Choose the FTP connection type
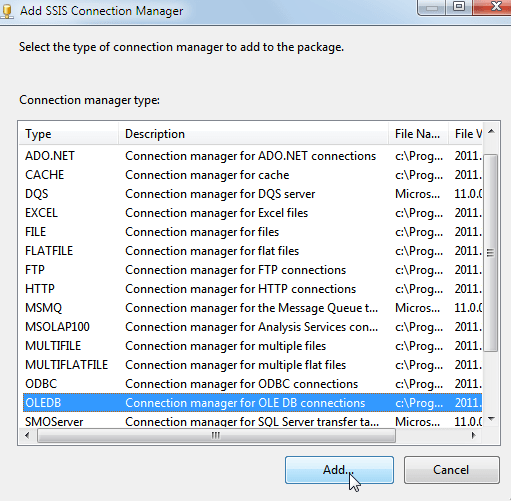Screen dimensions: 511x501 click(x=252, y=270)
